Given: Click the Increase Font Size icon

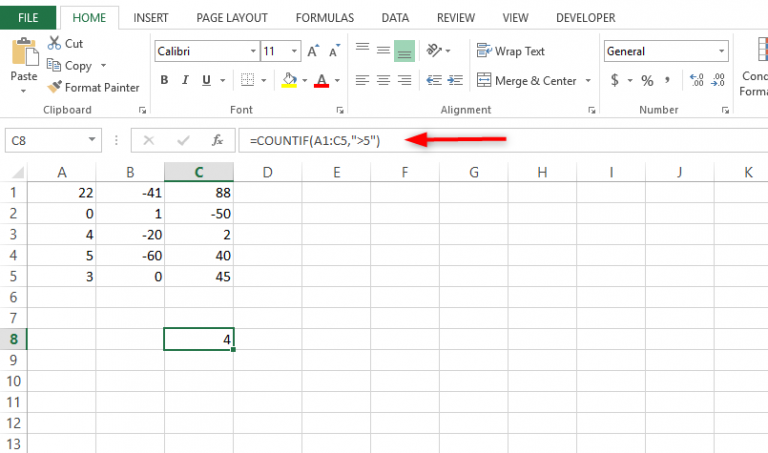Looking at the screenshot, I should click(x=313, y=51).
